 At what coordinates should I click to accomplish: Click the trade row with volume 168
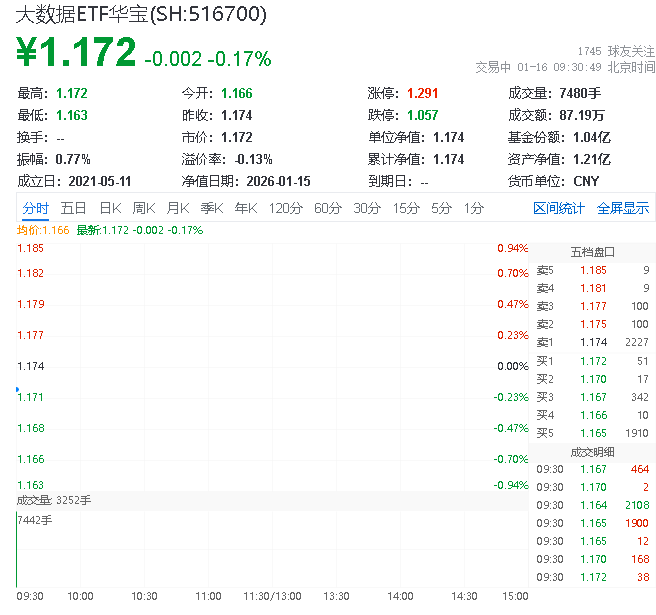(592, 559)
